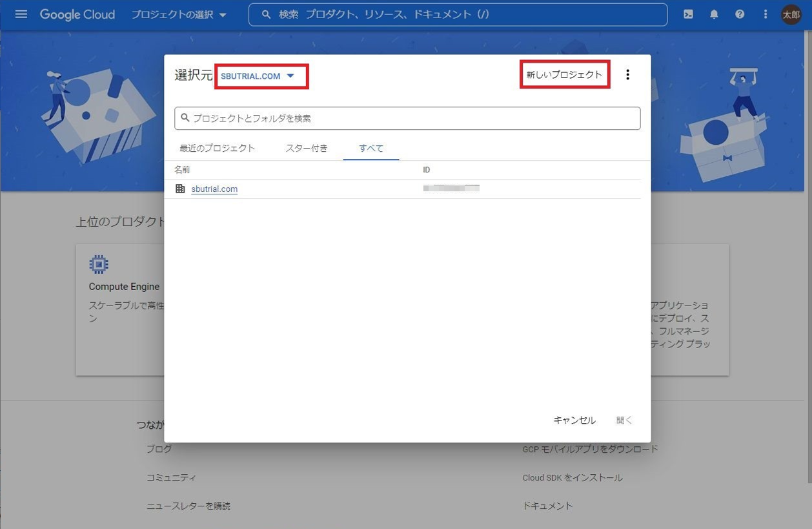Open the ドキュメント link
Image resolution: width=812 pixels, height=529 pixels.
pos(547,506)
